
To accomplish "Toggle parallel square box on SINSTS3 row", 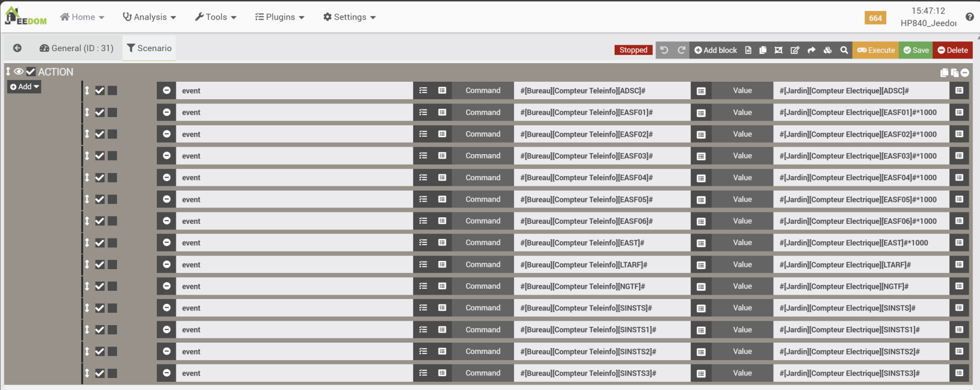I will (x=112, y=373).
